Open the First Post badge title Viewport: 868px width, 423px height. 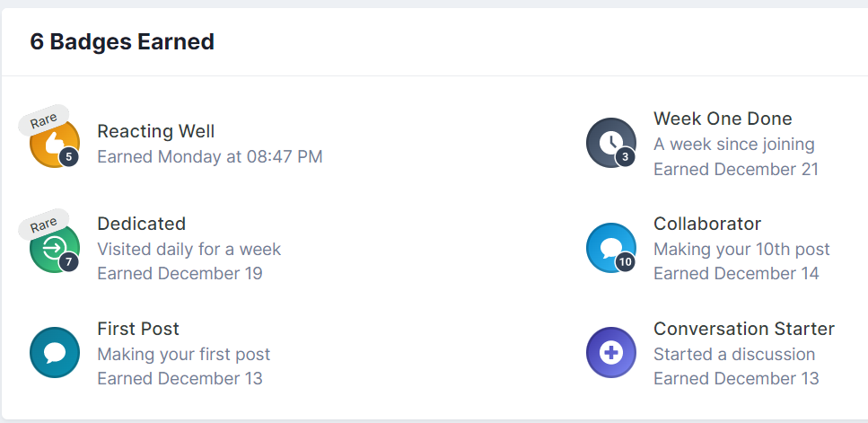click(x=138, y=329)
